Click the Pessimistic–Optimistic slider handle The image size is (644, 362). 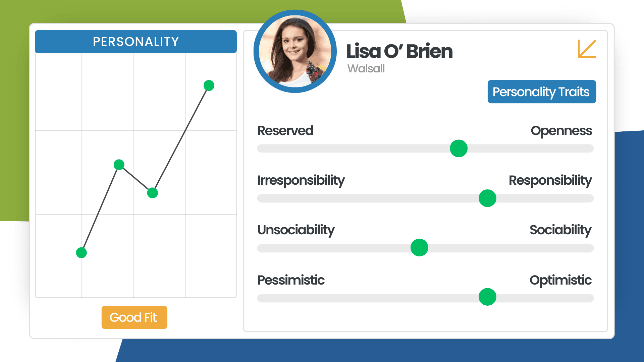click(487, 297)
